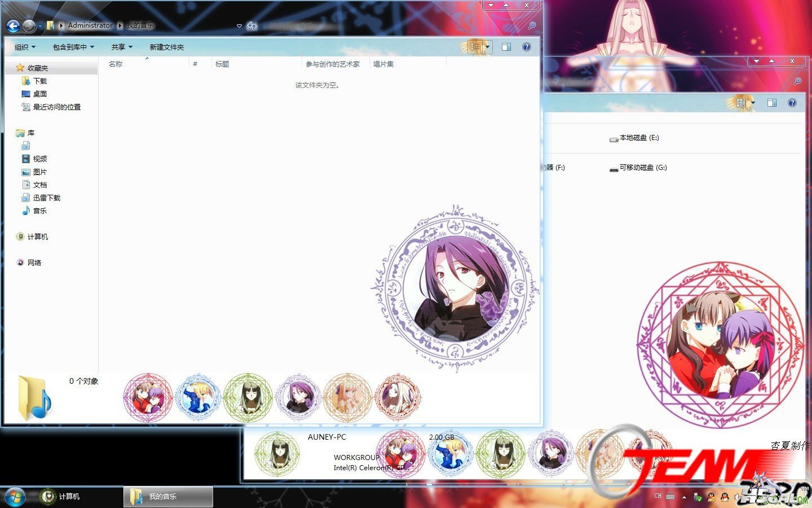Open the Windows Start menu
The image size is (812, 508).
[15, 497]
